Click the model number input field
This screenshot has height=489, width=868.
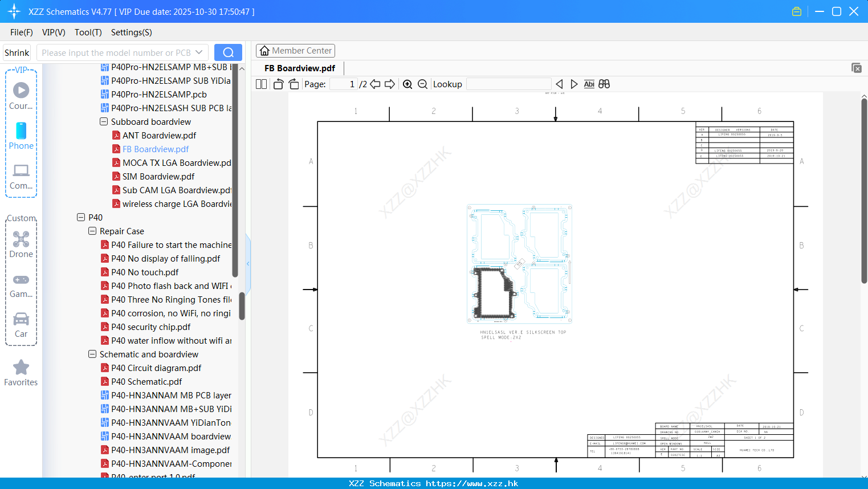(116, 52)
